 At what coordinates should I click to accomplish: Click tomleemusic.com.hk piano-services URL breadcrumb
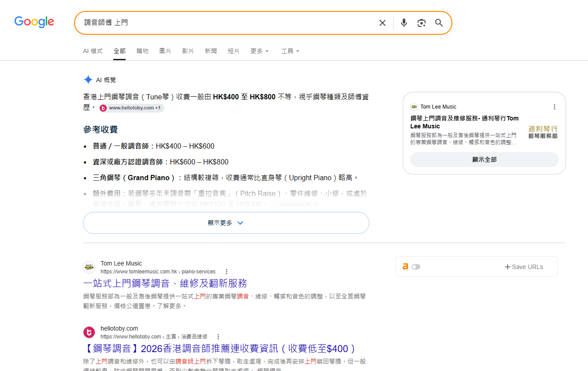[158, 272]
